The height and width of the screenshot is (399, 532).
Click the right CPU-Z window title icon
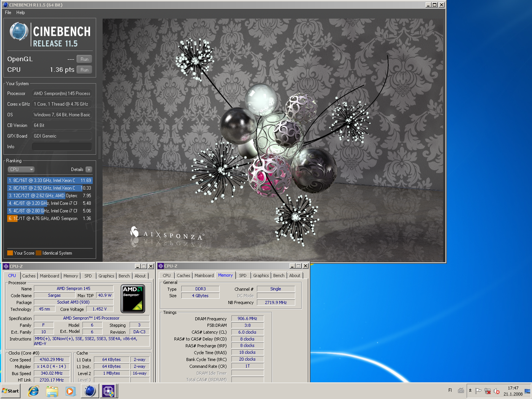point(160,266)
